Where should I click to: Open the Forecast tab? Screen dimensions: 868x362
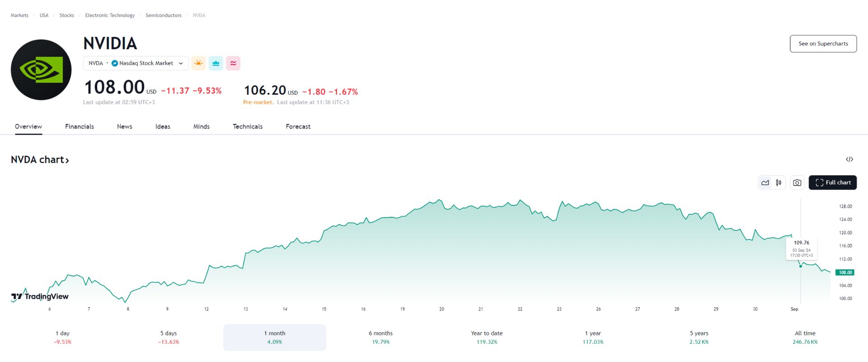click(x=298, y=127)
